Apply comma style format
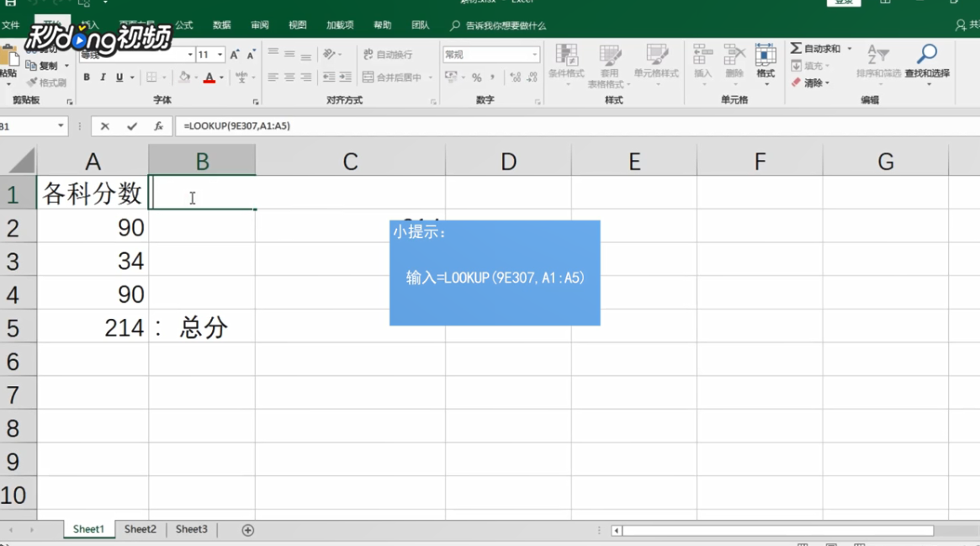 click(492, 77)
